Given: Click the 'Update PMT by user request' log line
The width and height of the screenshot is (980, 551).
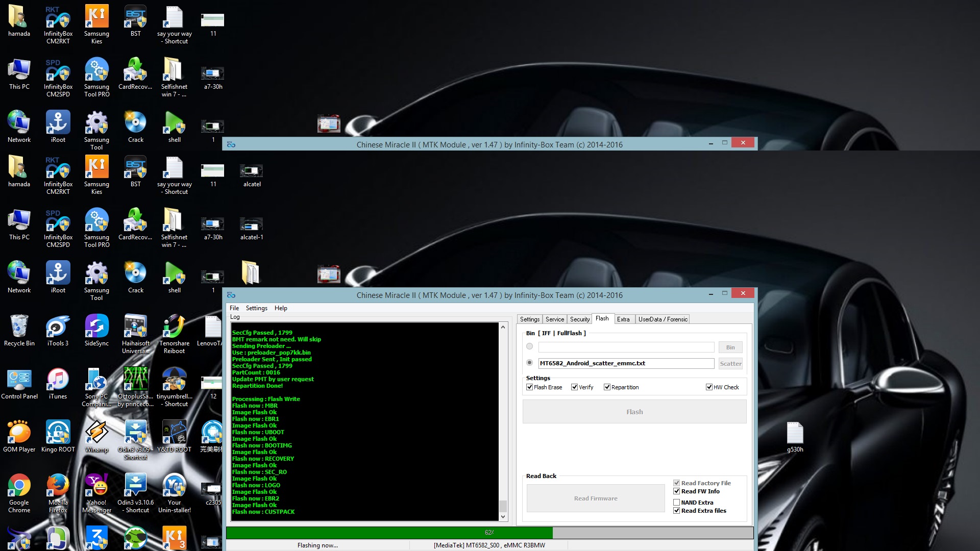Looking at the screenshot, I should click(x=273, y=379).
